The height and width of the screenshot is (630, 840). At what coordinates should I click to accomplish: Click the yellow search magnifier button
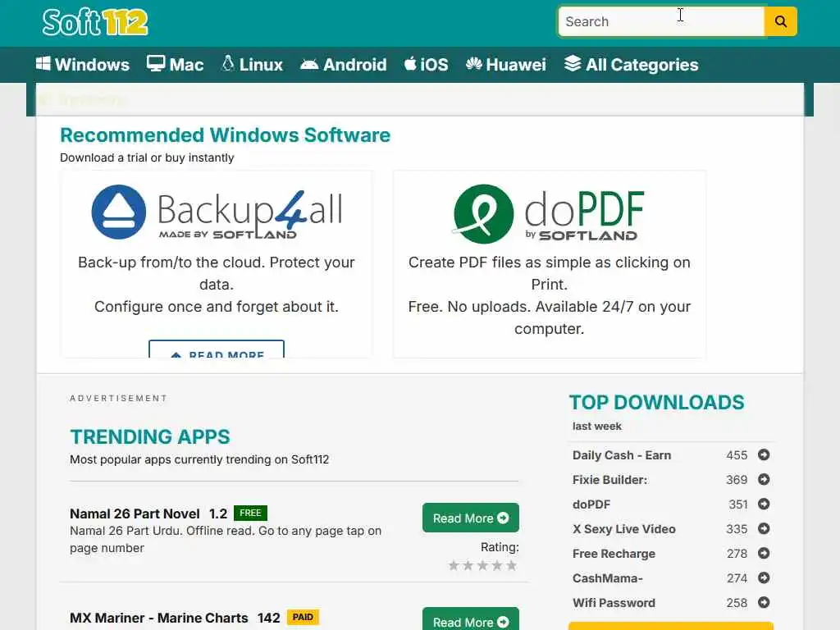click(781, 21)
